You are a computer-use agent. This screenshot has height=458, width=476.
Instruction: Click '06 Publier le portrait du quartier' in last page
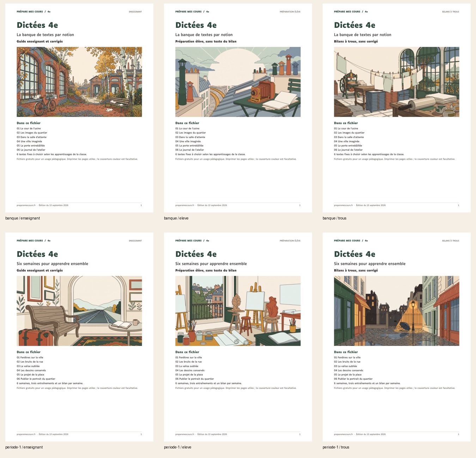(353, 379)
